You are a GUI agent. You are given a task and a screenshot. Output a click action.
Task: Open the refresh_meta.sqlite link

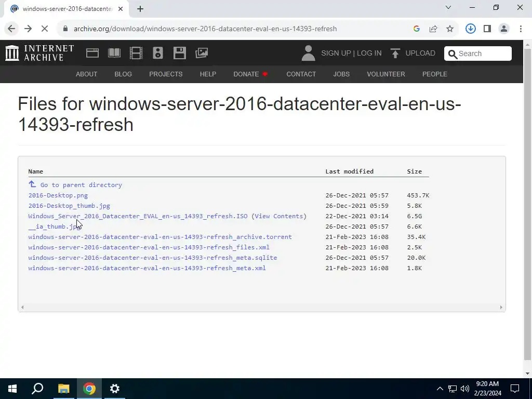coord(153,258)
